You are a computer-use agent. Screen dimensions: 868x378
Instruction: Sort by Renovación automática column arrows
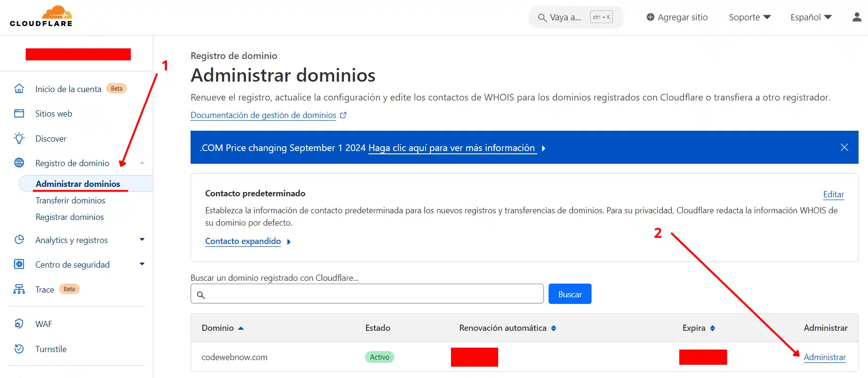point(553,328)
